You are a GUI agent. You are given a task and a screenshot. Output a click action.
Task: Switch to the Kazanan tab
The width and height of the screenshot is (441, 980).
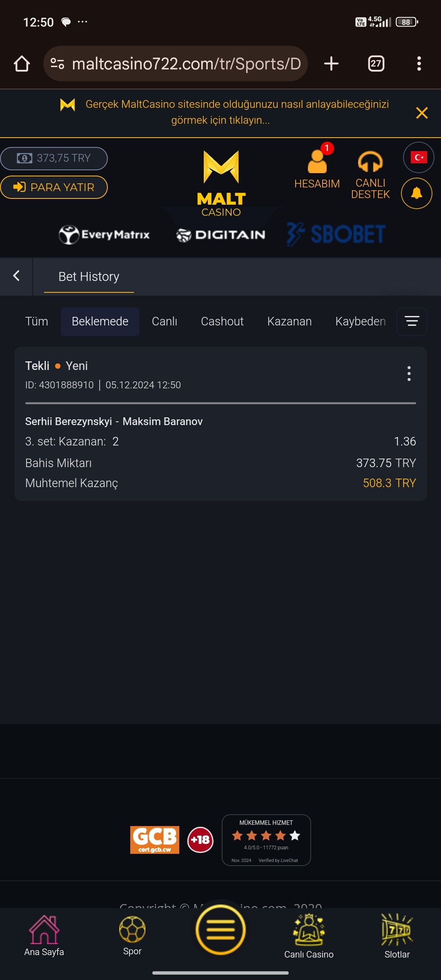(289, 321)
